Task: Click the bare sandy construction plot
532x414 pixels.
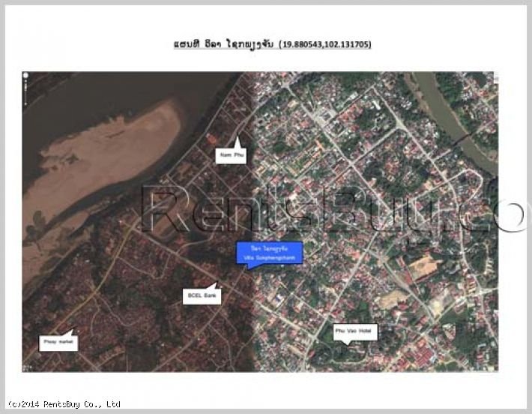Action: click(423, 266)
